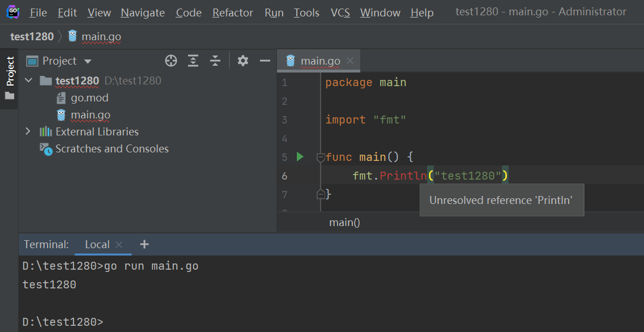644x332 pixels.
Task: Open the Tools menu
Action: [306, 12]
